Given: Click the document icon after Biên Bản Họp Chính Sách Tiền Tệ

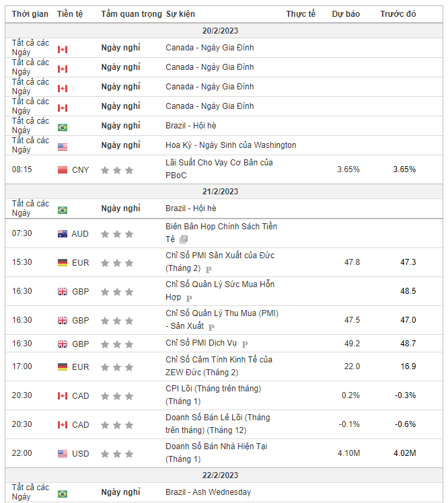Looking at the screenshot, I should click(184, 239).
